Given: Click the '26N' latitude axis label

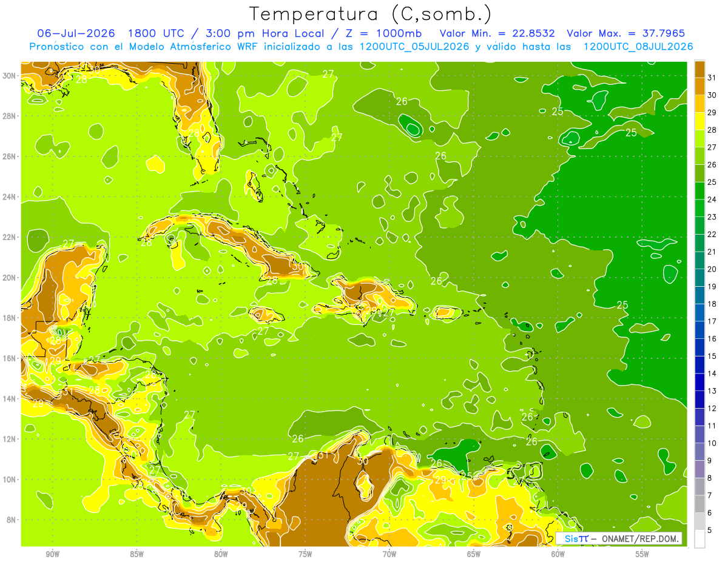Looking at the screenshot, I should (10, 156).
